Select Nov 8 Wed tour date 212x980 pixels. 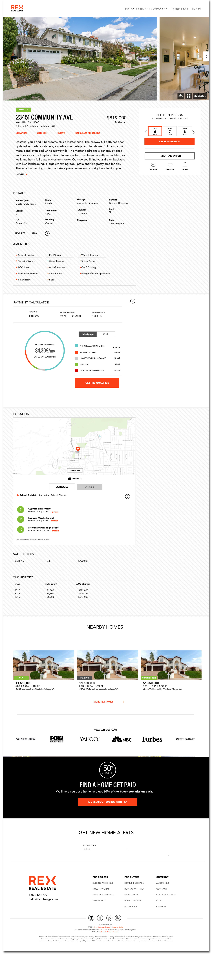pos(185,131)
